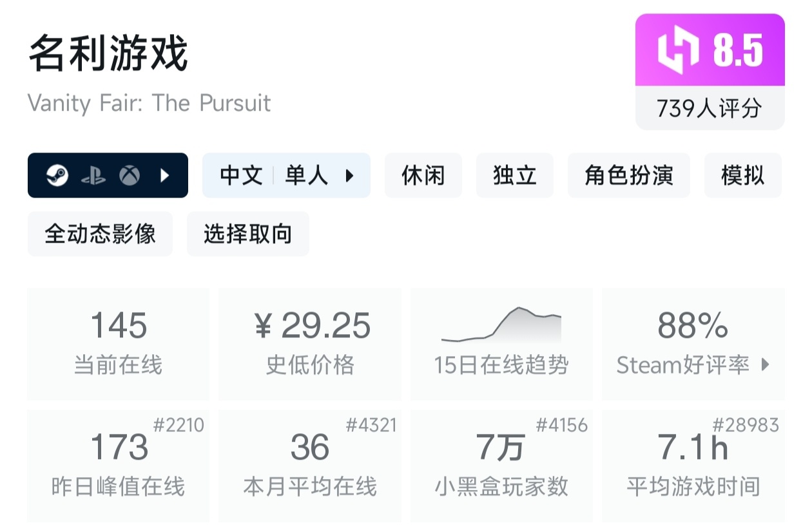Tap the PlayStation platform icon
Screen dimensions: 812x528
pos(93,175)
